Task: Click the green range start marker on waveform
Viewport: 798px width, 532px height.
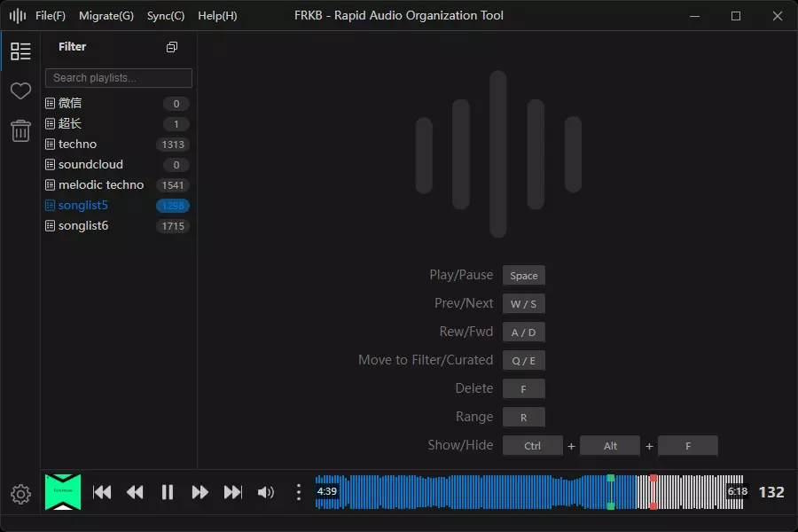Action: (x=610, y=479)
